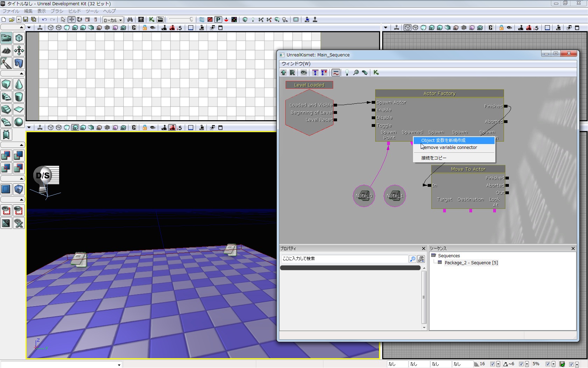The width and height of the screenshot is (588, 368).
Task: Open the grid size 16 dropdown arrow
Action: click(498, 364)
